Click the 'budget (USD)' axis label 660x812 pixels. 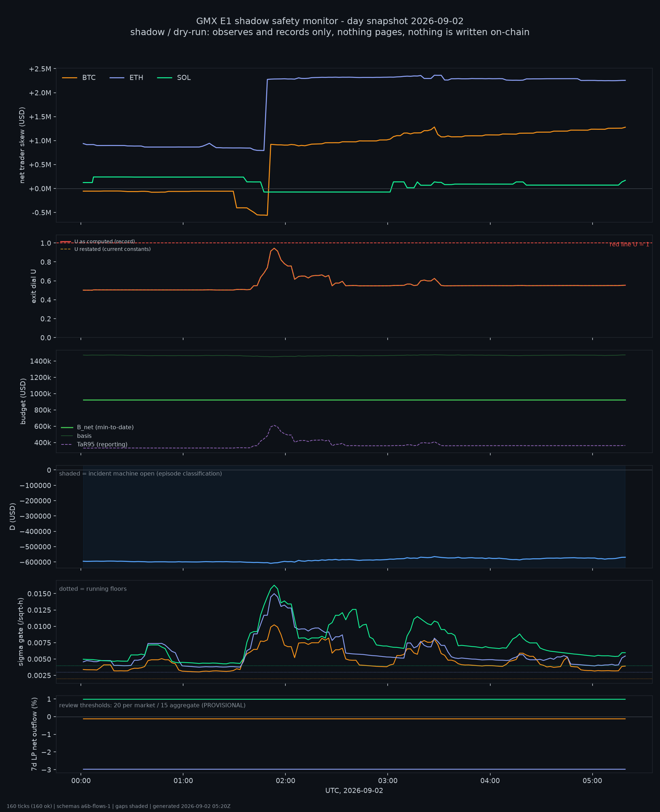(x=23, y=401)
